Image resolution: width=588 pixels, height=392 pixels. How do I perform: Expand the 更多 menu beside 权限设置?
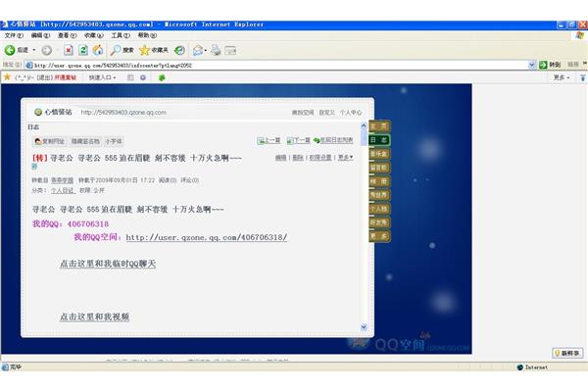click(345, 158)
